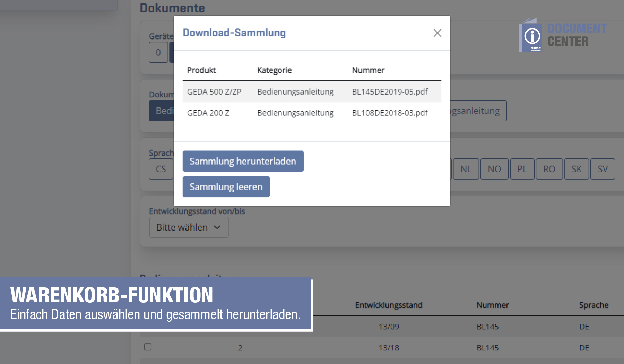Select the RO language button
The image size is (624, 364).
[x=549, y=169]
